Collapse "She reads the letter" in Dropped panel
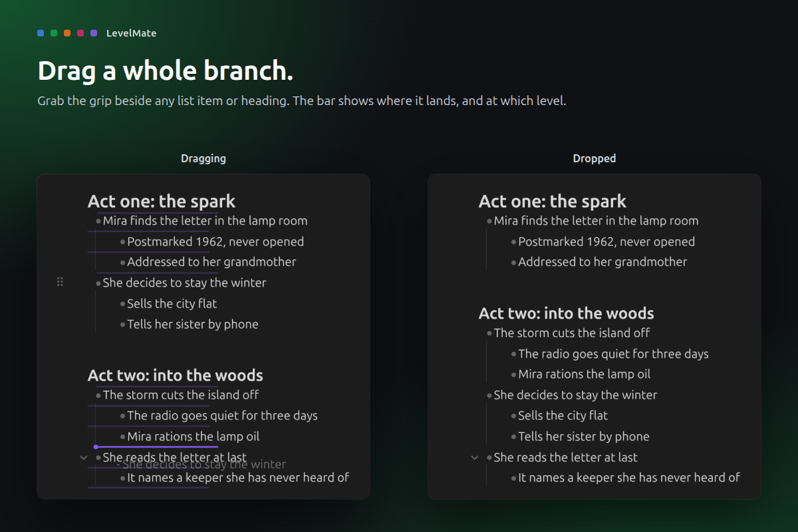 (x=475, y=458)
